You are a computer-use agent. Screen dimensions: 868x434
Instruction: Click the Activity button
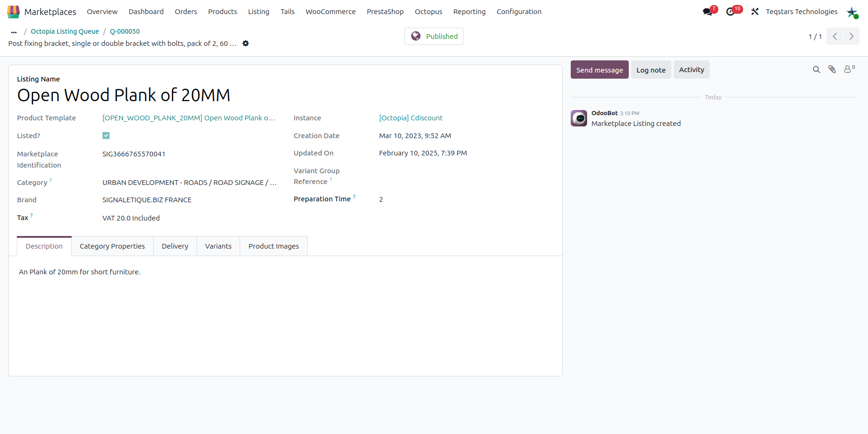[x=691, y=70]
